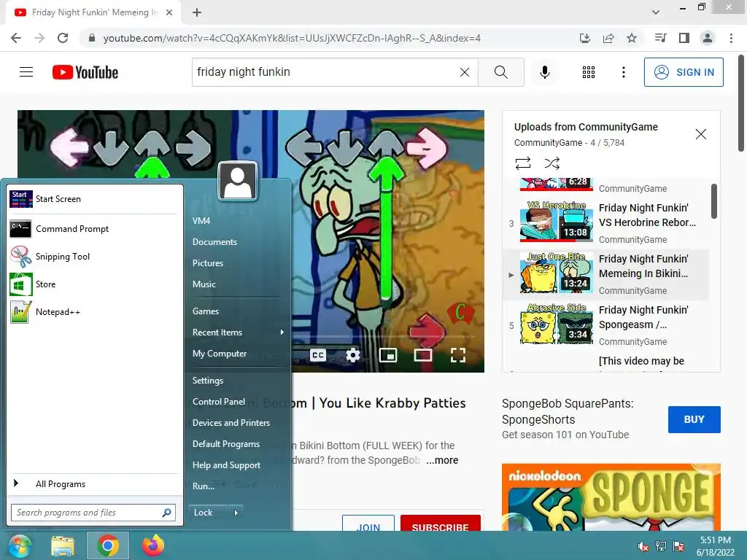Open the Lock options arrow
Image resolution: width=747 pixels, height=560 pixels.
(236, 513)
